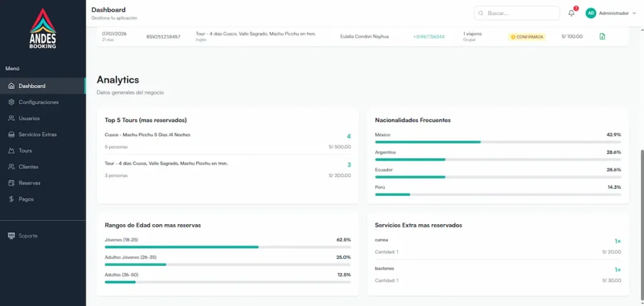The image size is (644, 306).
Task: Click reservation code RSV251216457
Action: coord(163,37)
